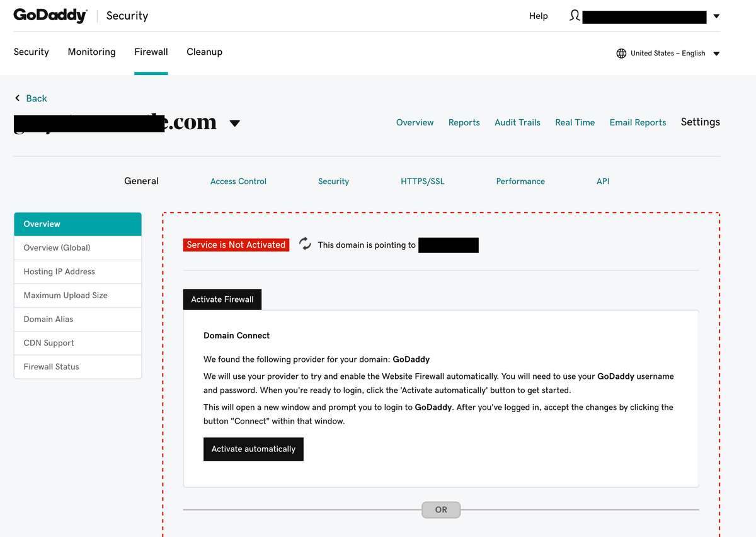Go to the Cleanup tab
The image size is (756, 537).
click(x=204, y=52)
